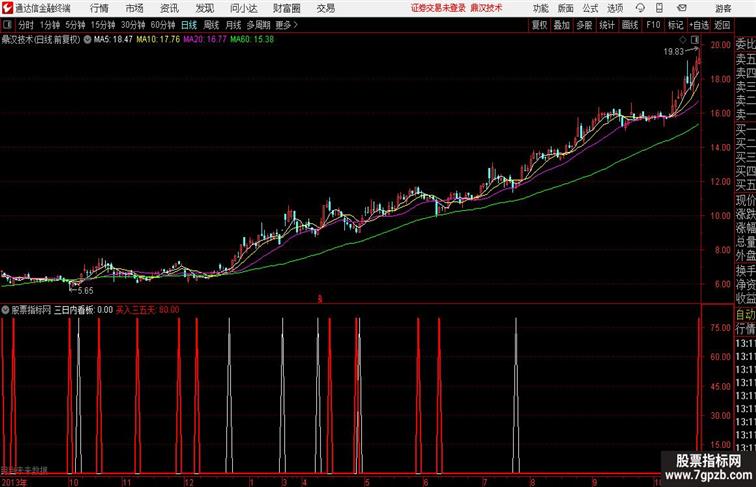The width and height of the screenshot is (756, 487).
Task: Open the 公式 menu
Action: 590,8
